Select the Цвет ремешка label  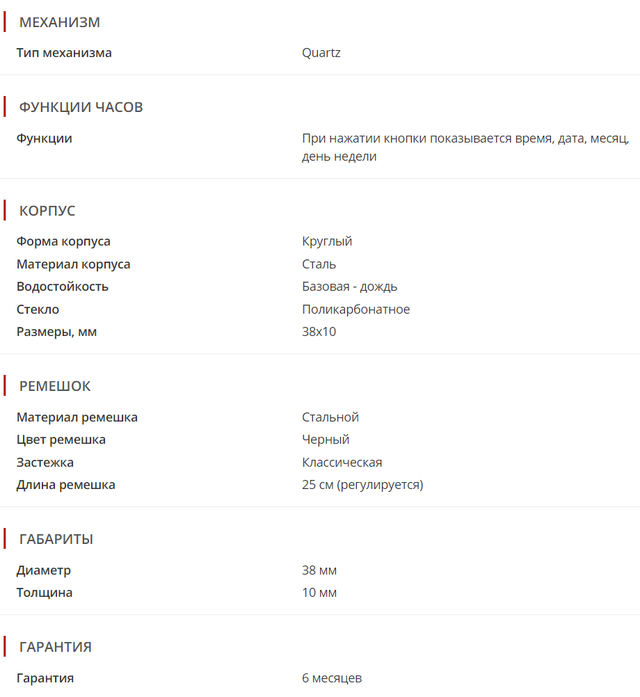(61, 439)
